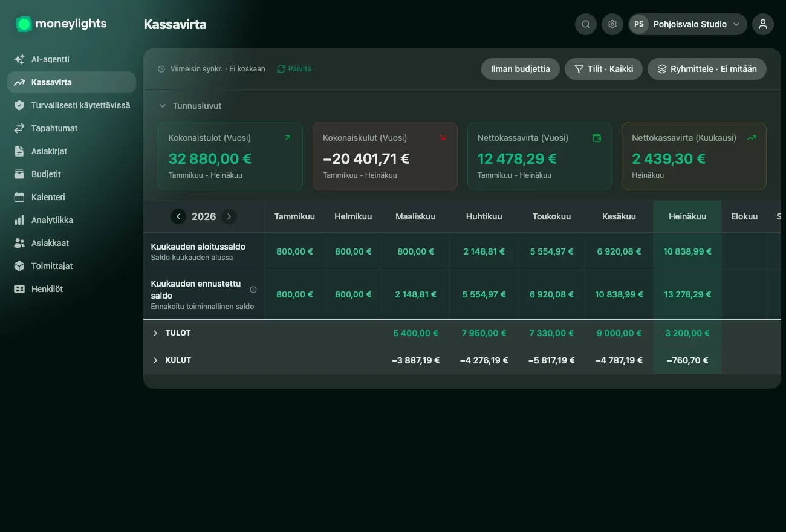Open search with the magnifier icon
Image resolution: width=786 pixels, height=532 pixels.
[586, 24]
